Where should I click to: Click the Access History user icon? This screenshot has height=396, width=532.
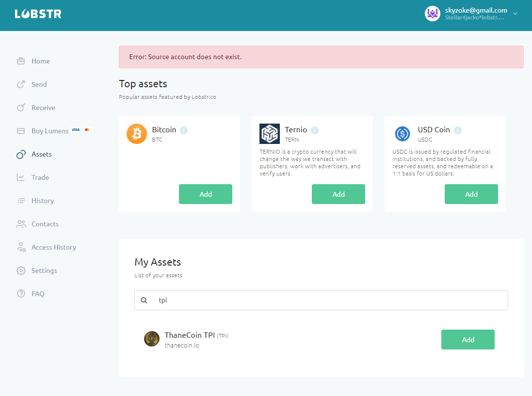(21, 247)
